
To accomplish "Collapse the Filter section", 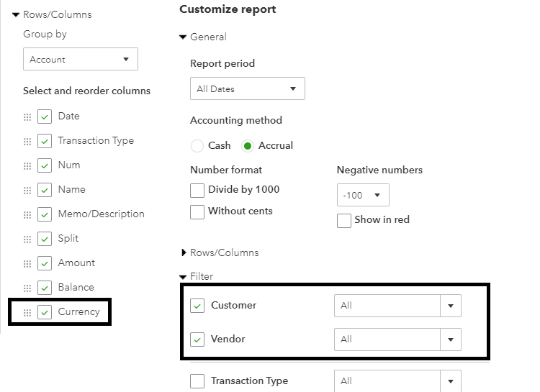I will 184,277.
